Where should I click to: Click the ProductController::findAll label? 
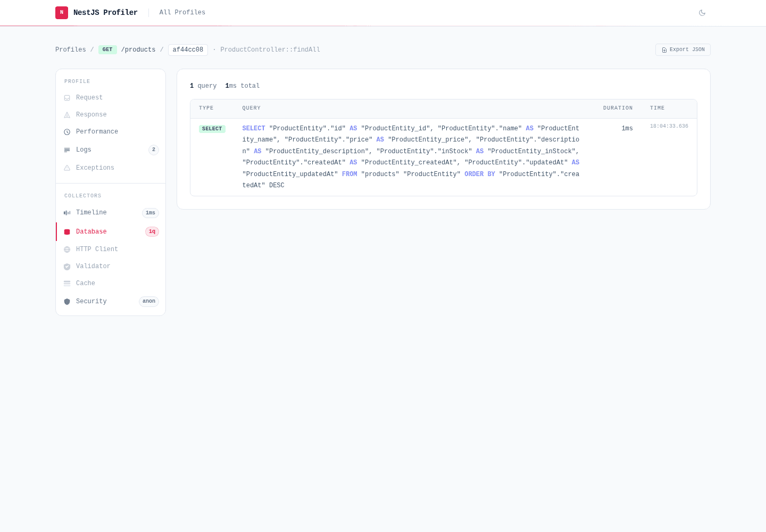tap(270, 49)
